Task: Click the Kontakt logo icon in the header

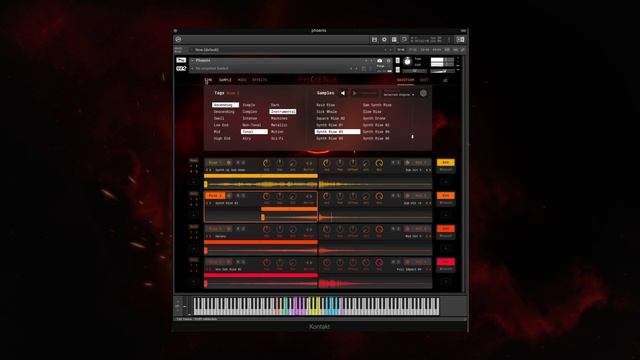Action: click(x=178, y=40)
